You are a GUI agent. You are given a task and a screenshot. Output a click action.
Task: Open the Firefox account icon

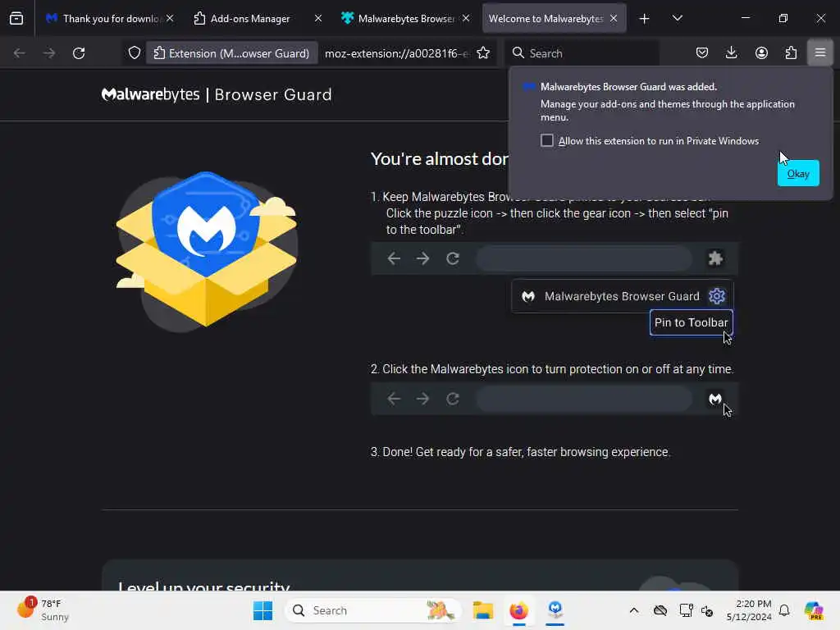tap(761, 52)
